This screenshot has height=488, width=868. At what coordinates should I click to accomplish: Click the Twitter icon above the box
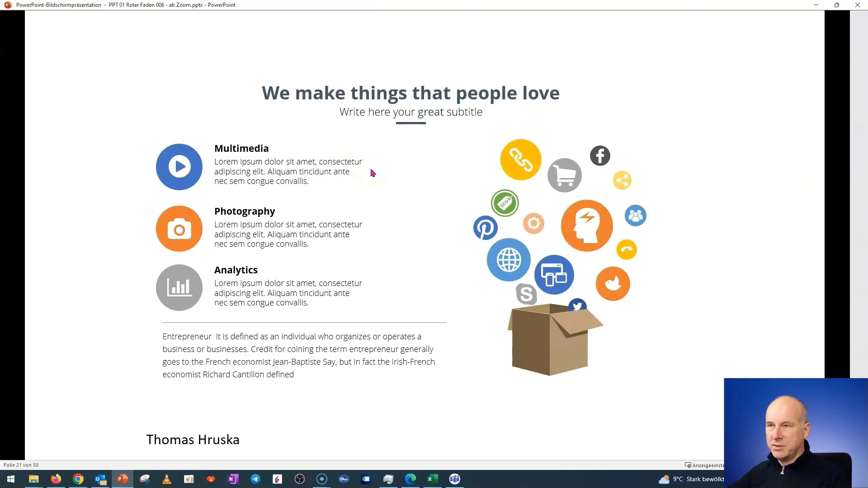pos(577,305)
